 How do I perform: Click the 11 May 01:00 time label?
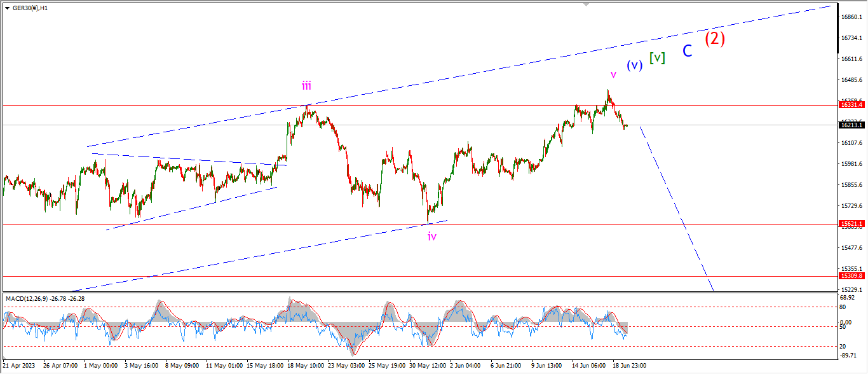pos(224,366)
